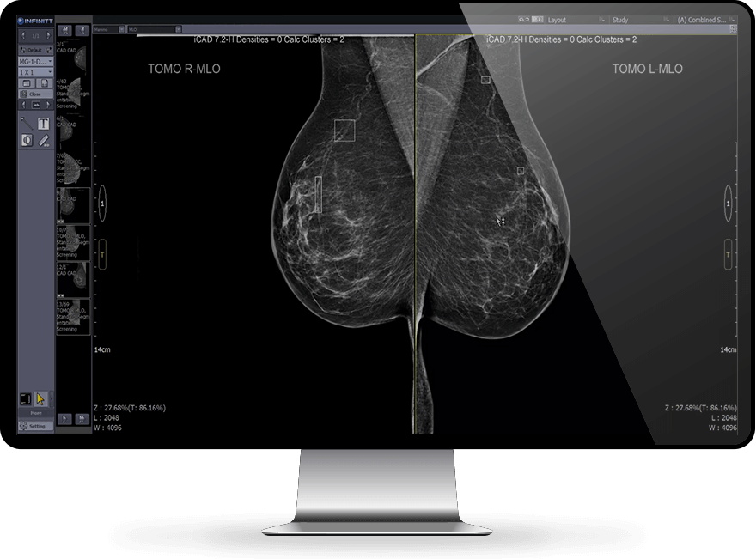Click the Close button
Screen dimensions: 756x559
[35, 94]
